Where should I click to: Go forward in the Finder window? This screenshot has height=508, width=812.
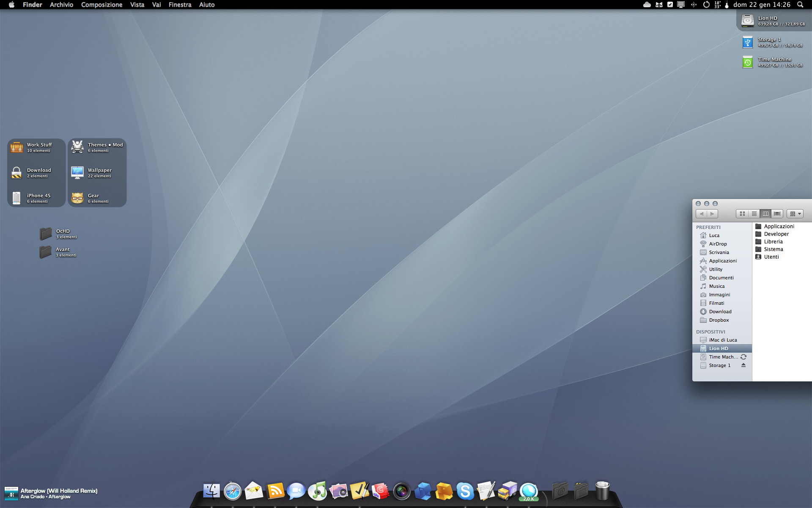(x=712, y=214)
